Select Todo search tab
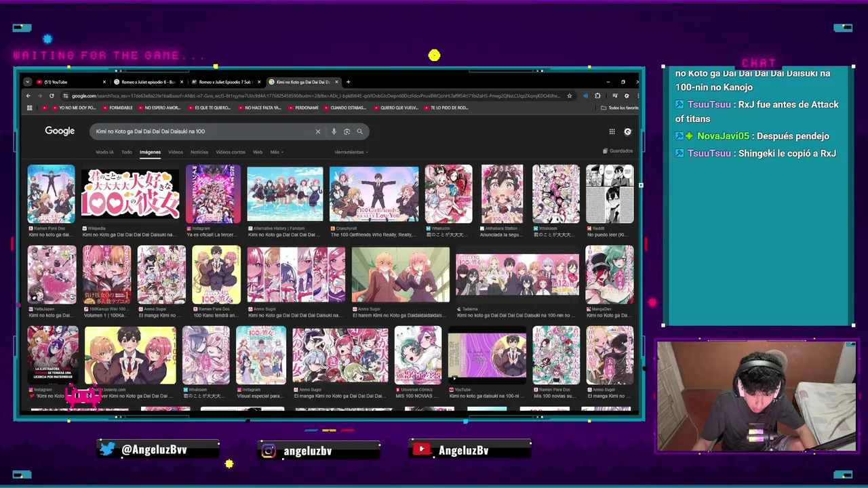Screen dimensions: 868x488 click(127, 152)
